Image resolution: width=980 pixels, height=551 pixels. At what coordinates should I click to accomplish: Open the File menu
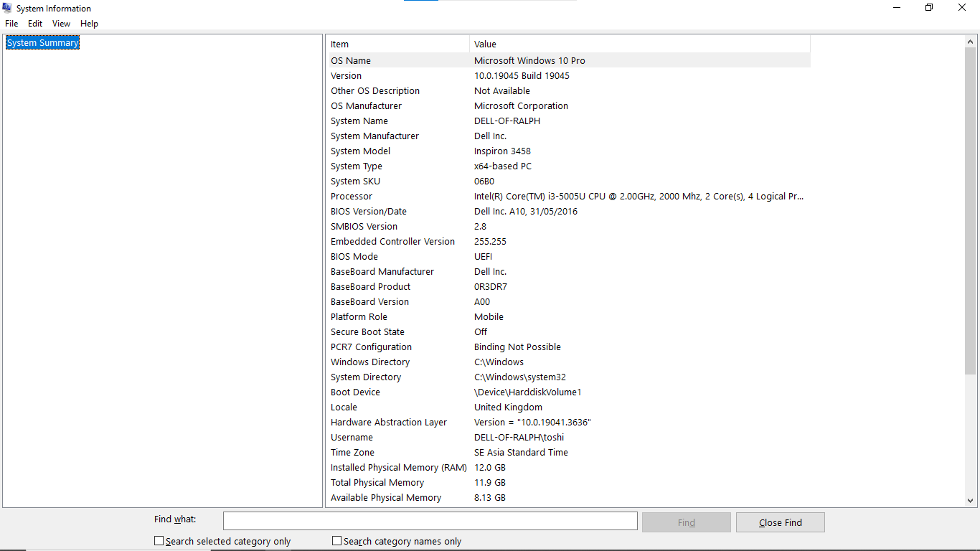(x=11, y=24)
